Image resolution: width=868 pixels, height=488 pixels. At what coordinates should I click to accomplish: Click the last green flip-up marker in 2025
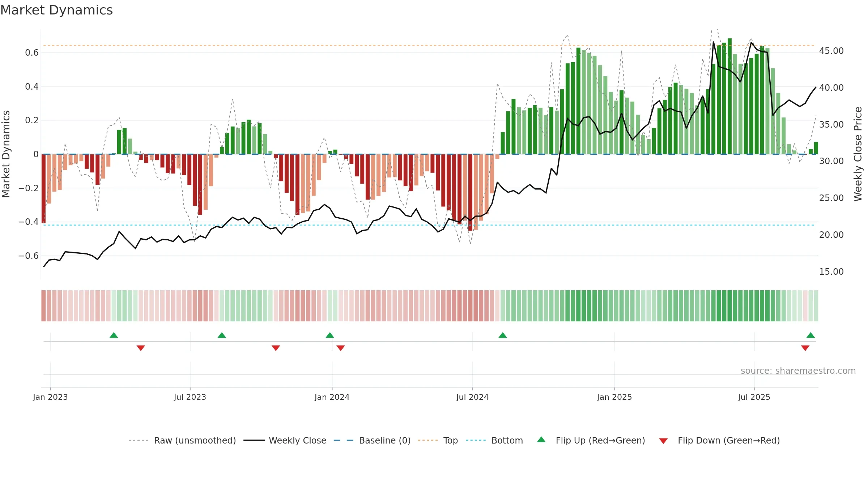click(x=810, y=335)
